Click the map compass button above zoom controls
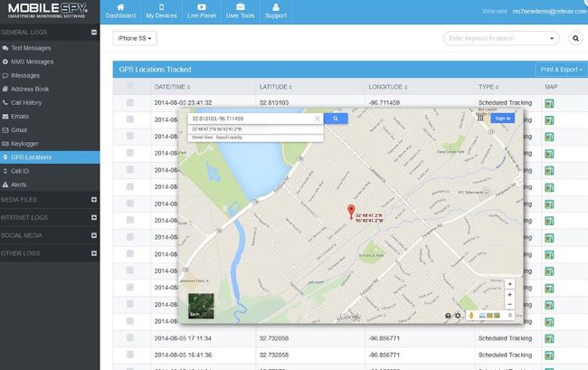 pyautogui.click(x=509, y=284)
